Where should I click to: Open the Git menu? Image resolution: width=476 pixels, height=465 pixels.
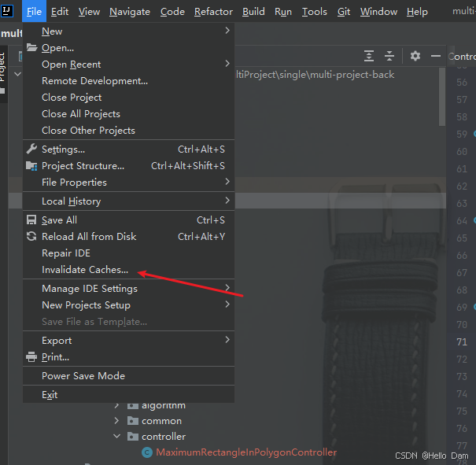tap(344, 12)
